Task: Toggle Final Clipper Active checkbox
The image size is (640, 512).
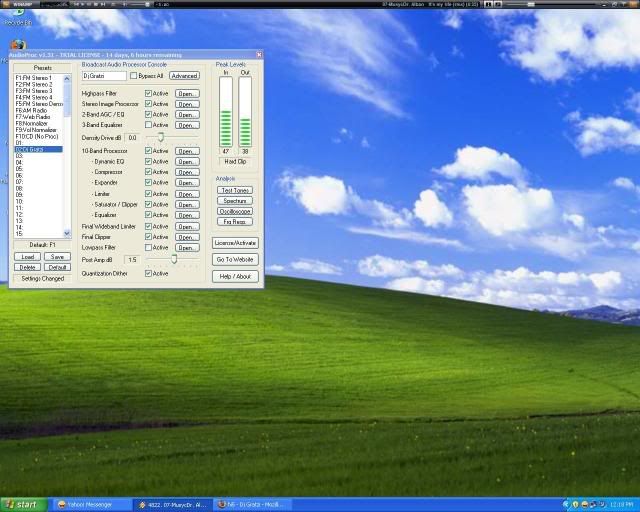Action: coord(149,237)
